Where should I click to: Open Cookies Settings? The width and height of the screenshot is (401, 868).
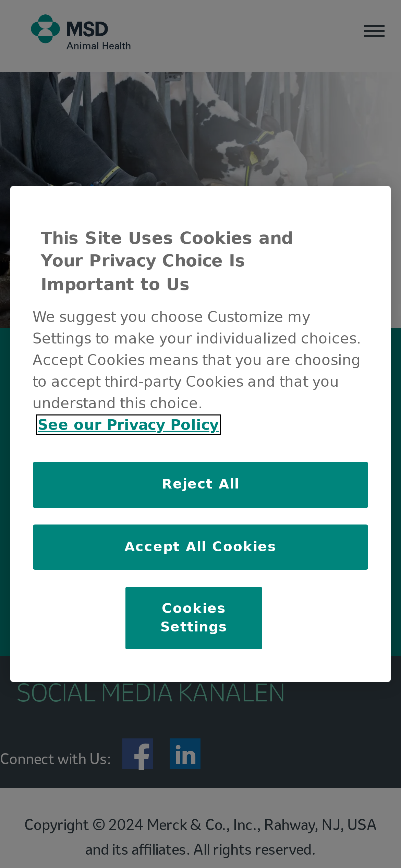194,618
